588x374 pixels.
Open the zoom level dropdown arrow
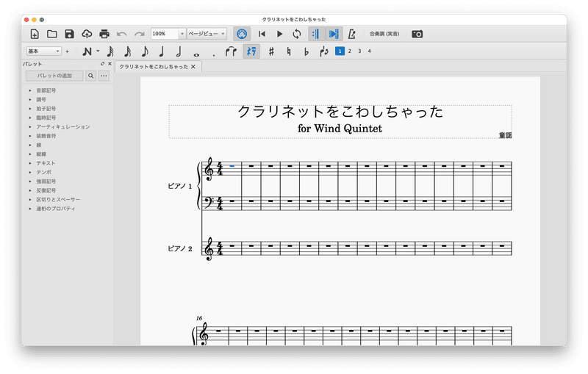[x=182, y=34]
